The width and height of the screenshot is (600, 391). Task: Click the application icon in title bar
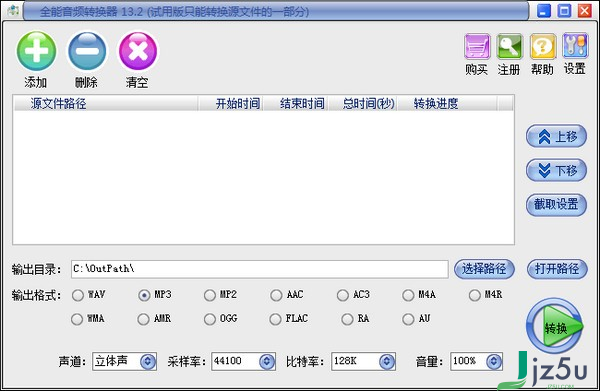click(x=13, y=10)
